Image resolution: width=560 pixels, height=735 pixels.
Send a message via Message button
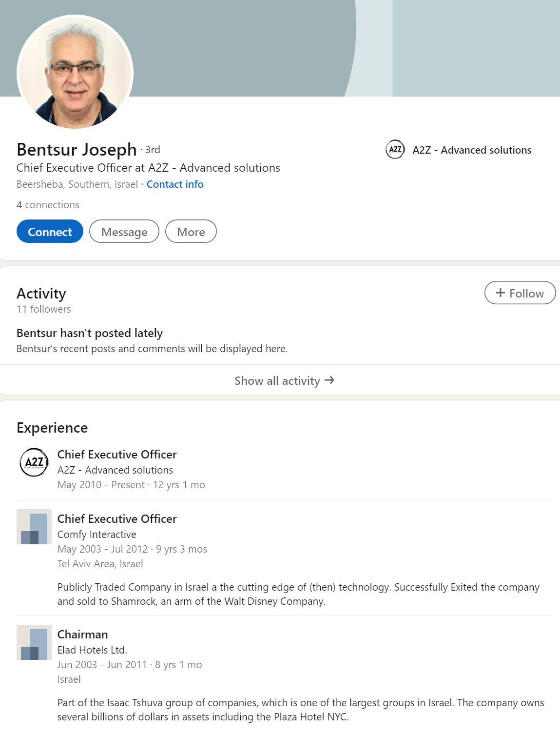pos(124,232)
